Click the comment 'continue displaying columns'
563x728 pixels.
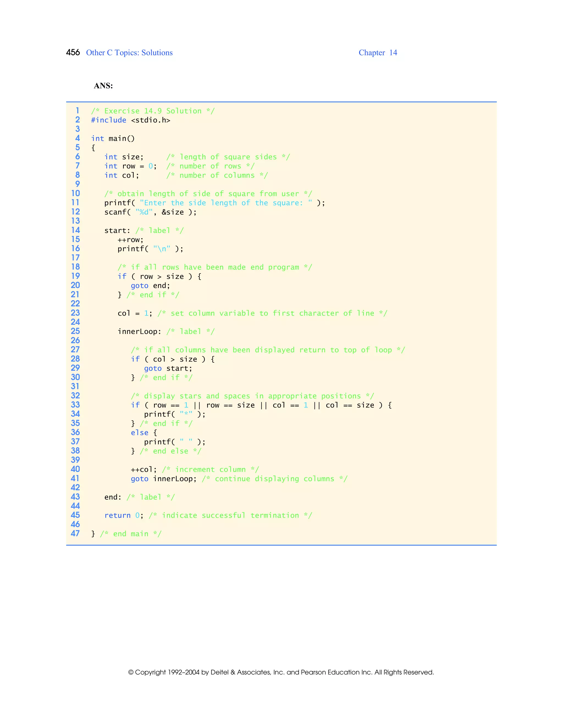pos(275,479)
